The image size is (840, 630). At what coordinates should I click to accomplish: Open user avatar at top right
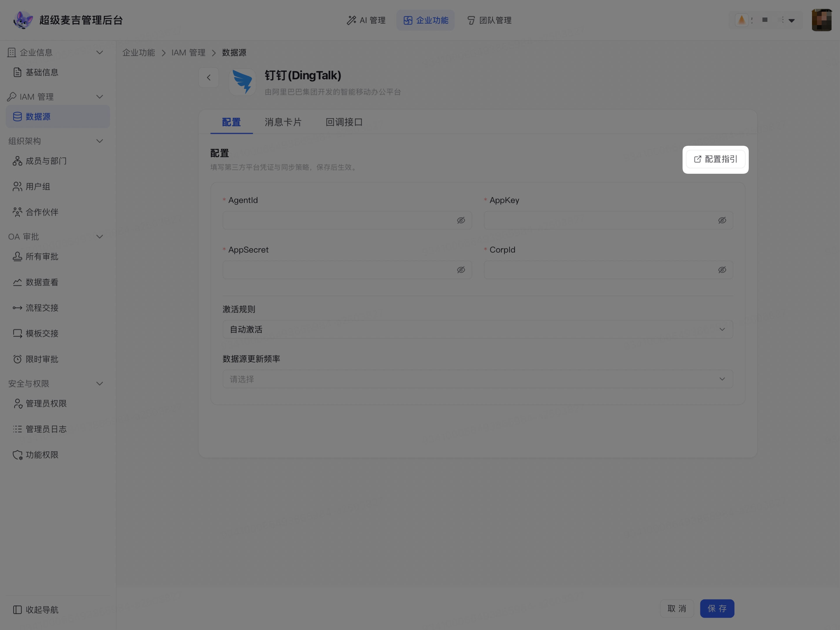click(x=821, y=20)
